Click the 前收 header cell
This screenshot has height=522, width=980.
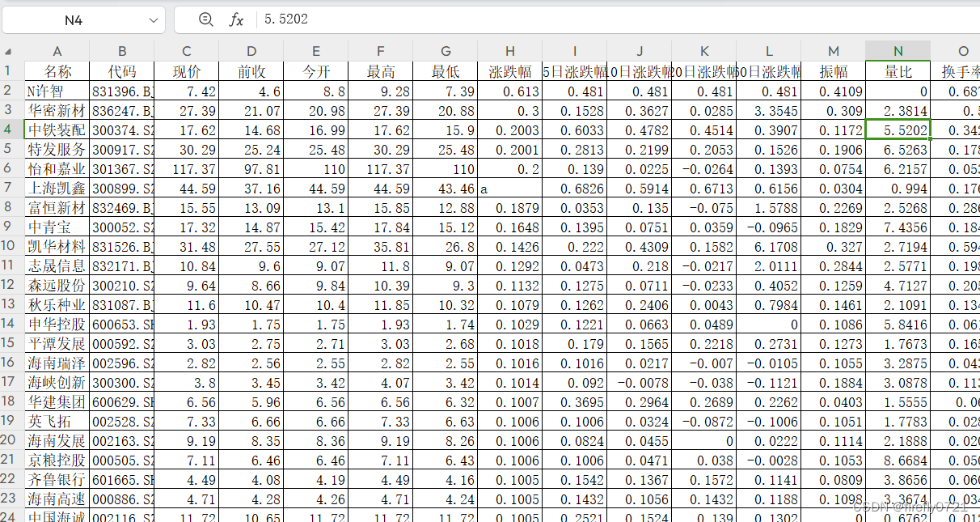[251, 71]
